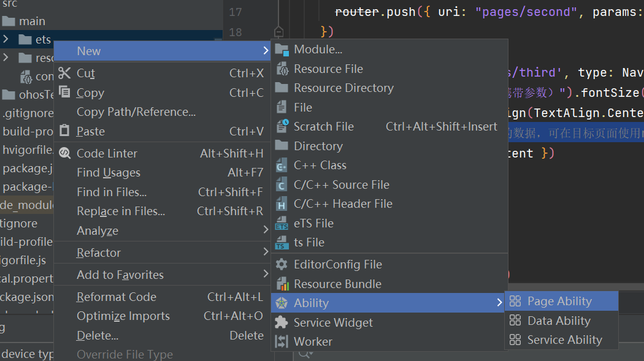
Task: Select Service Ability from submenu
Action: pos(561,340)
